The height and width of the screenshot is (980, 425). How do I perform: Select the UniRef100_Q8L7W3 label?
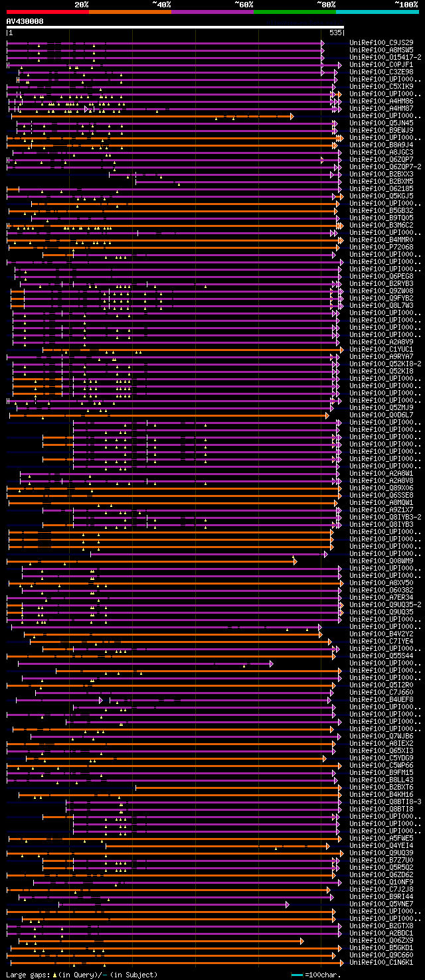tap(381, 305)
